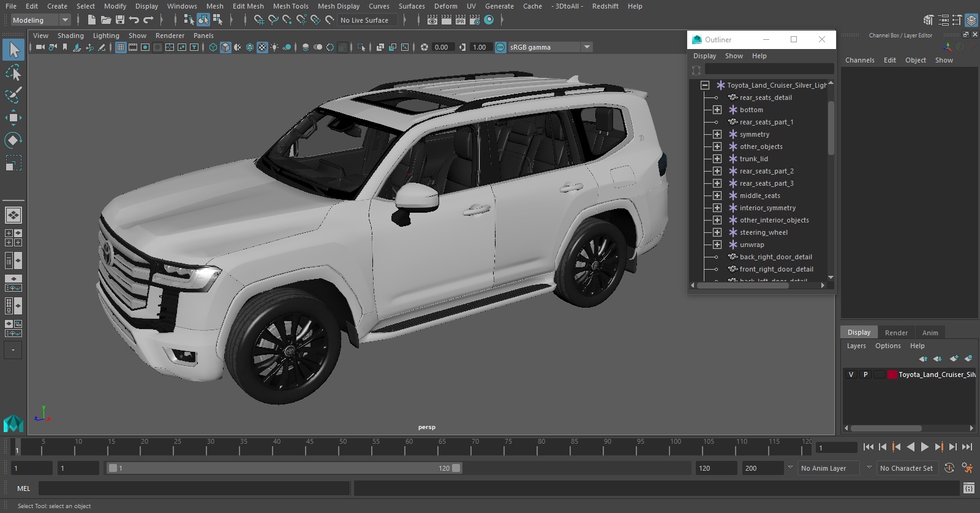Expand the symmetry group

point(717,134)
